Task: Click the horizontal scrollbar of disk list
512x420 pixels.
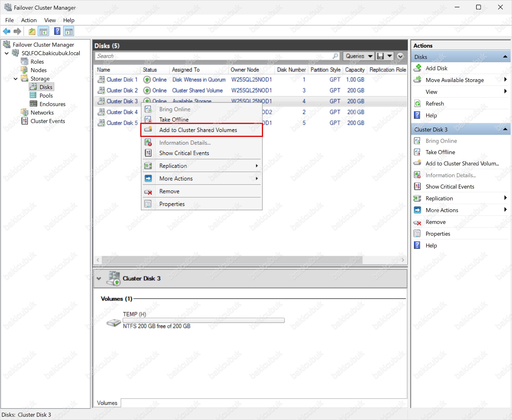Action: pos(232,260)
